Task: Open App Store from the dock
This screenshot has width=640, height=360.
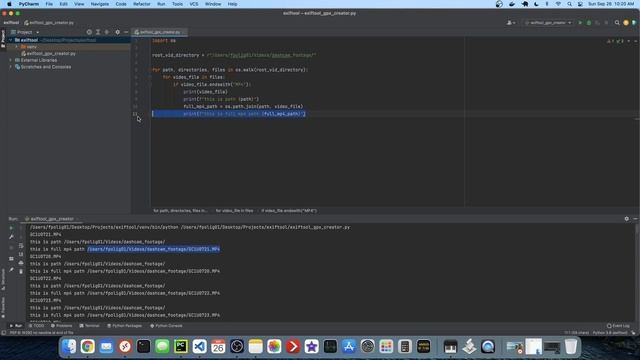Action: click(x=349, y=347)
